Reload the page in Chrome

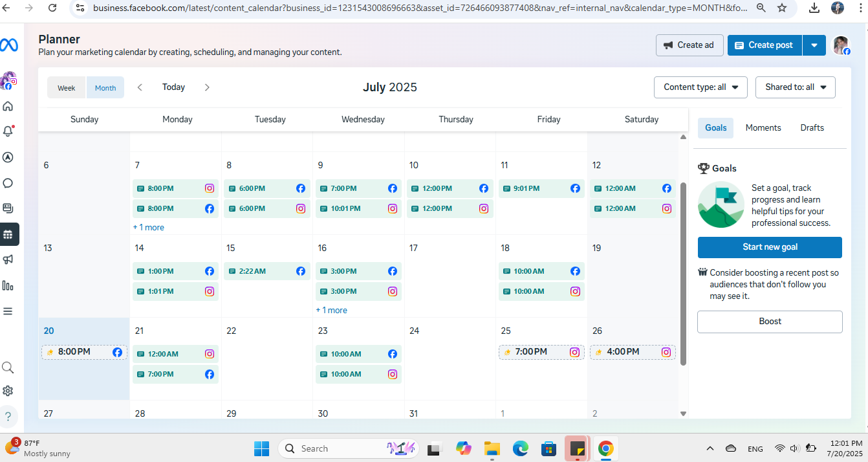click(52, 8)
